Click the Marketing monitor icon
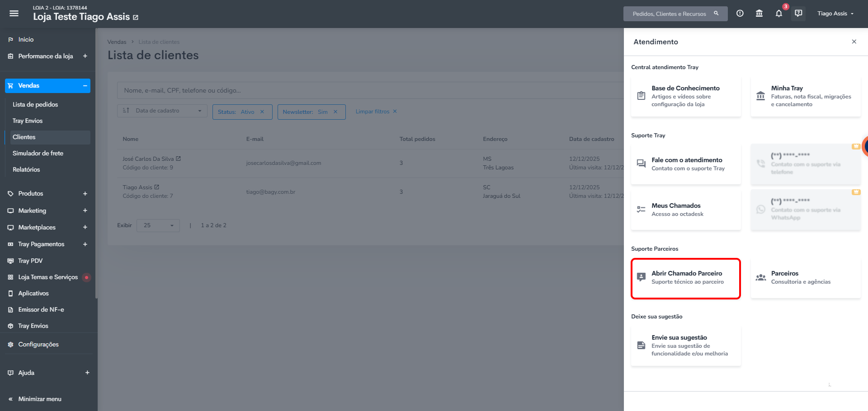The image size is (868, 411). pyautogui.click(x=10, y=210)
